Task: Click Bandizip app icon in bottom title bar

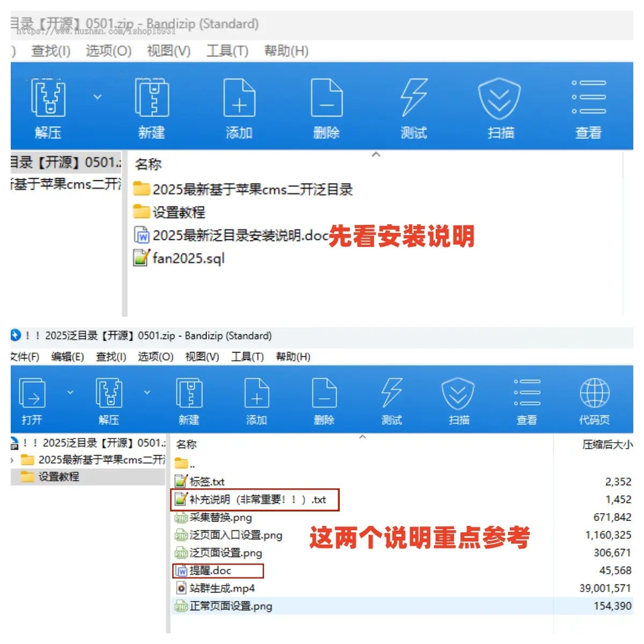Action: click(x=16, y=335)
